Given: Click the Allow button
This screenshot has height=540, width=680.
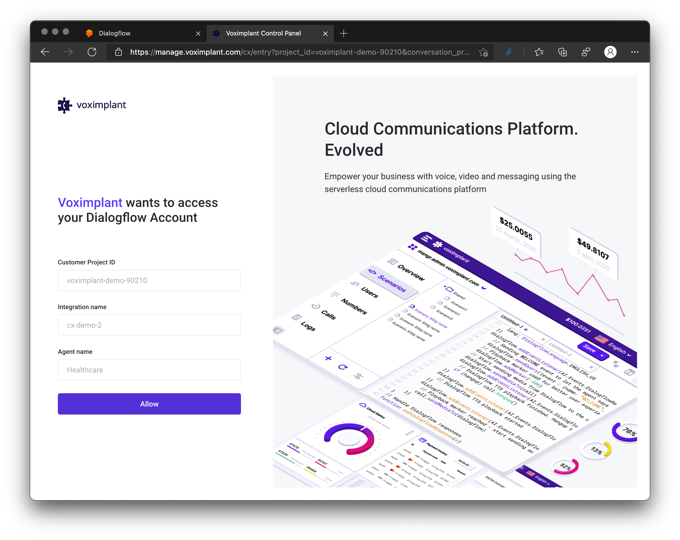Looking at the screenshot, I should pyautogui.click(x=149, y=404).
